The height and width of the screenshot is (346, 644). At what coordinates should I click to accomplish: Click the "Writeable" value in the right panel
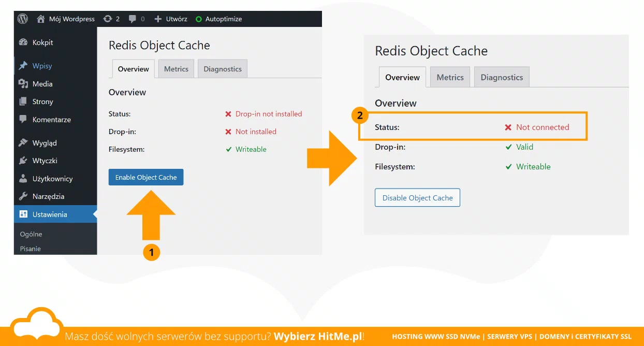click(533, 167)
